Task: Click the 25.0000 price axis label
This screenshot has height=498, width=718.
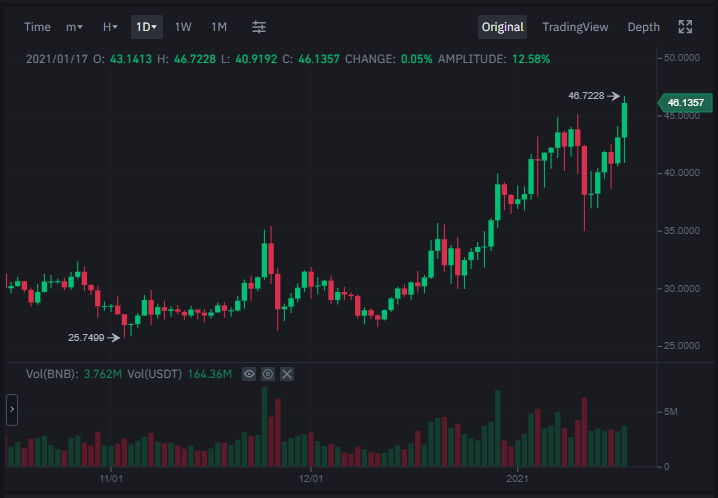Action: pyautogui.click(x=682, y=346)
